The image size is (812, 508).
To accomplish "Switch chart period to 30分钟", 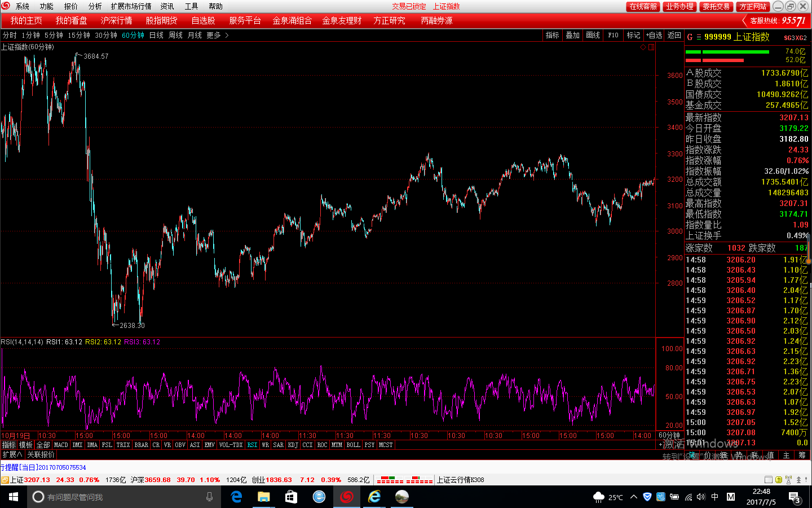I will pos(106,35).
